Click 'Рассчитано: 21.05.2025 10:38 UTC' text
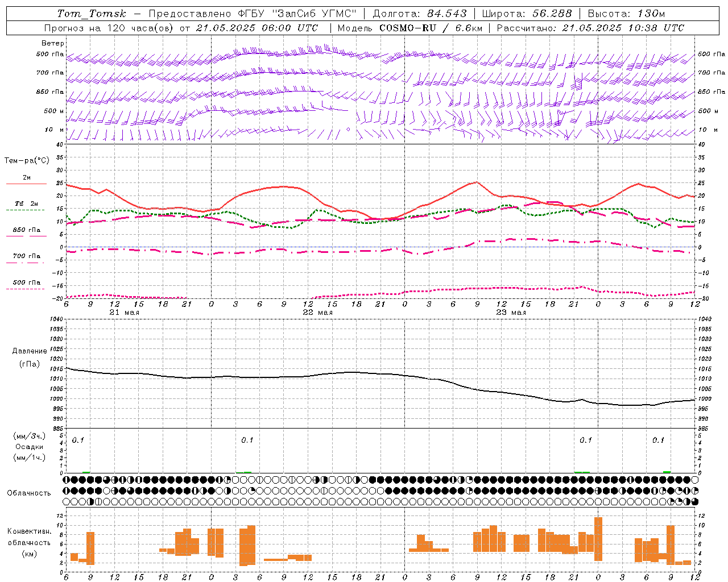Viewport: 728px width, 582px height. point(590,28)
